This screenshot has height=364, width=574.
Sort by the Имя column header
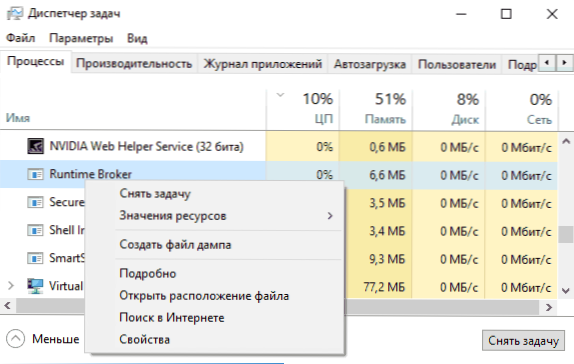(18, 118)
